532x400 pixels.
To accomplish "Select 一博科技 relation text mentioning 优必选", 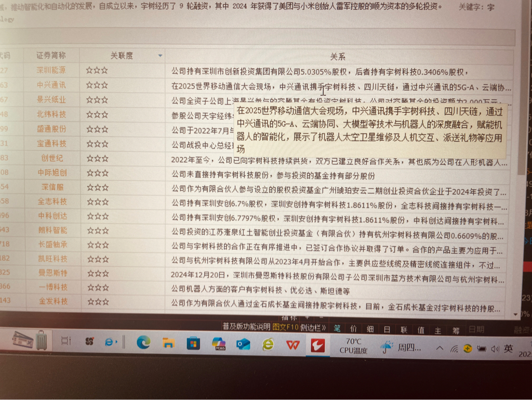I will click(260, 291).
